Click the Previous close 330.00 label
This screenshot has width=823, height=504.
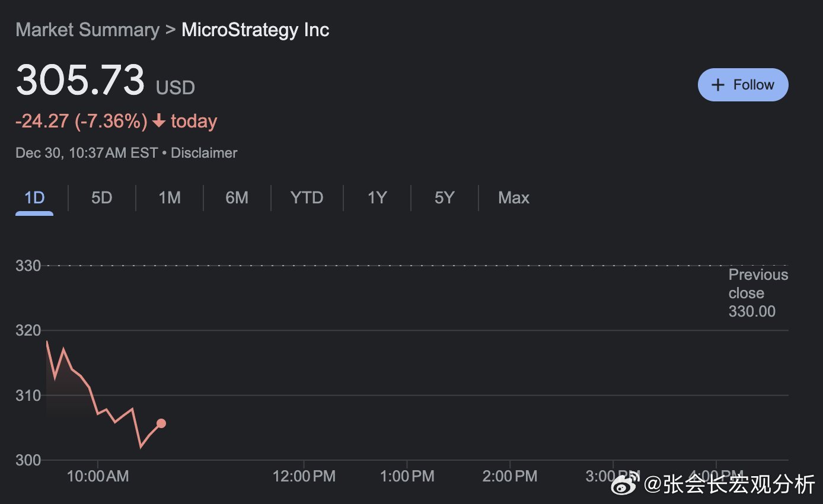click(x=757, y=293)
